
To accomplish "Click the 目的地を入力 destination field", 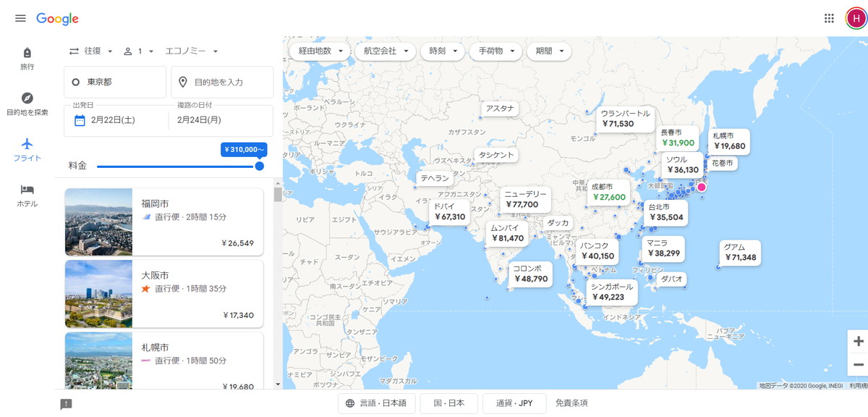I will point(222,82).
